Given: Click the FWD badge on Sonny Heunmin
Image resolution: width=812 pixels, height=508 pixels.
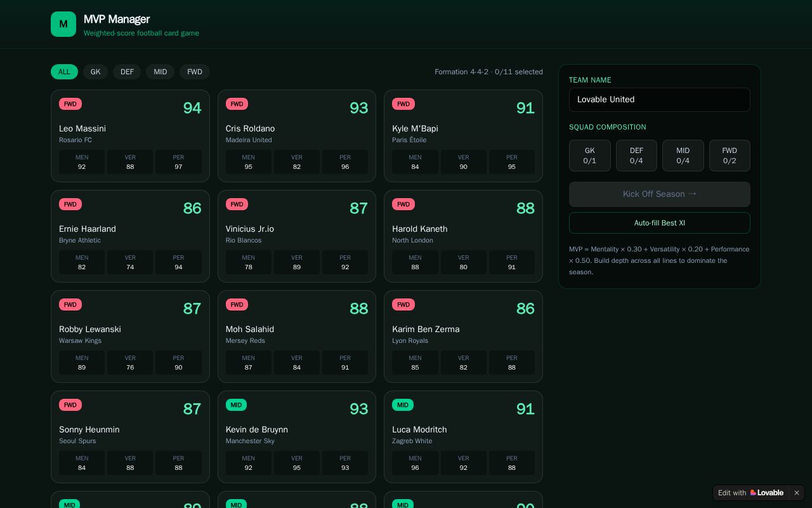Looking at the screenshot, I should point(70,405).
